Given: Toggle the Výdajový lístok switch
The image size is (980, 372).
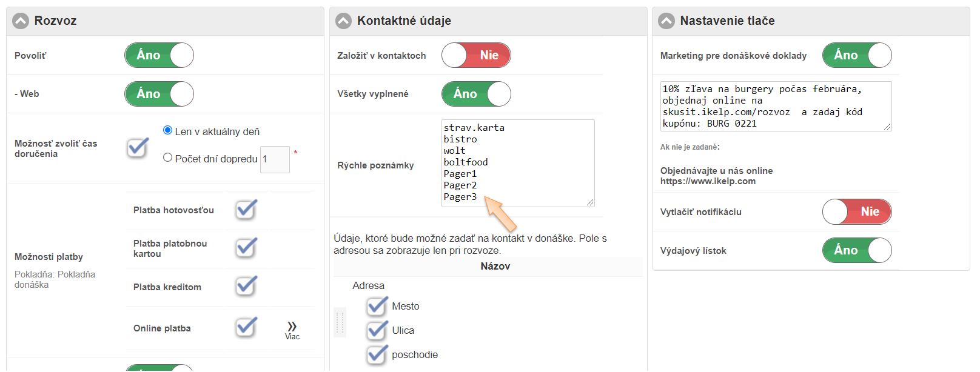Looking at the screenshot, I should coord(857,250).
